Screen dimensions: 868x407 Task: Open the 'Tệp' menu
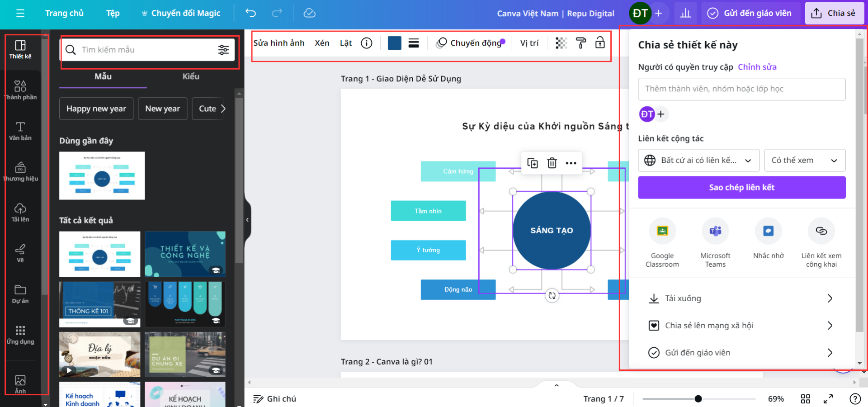(113, 13)
